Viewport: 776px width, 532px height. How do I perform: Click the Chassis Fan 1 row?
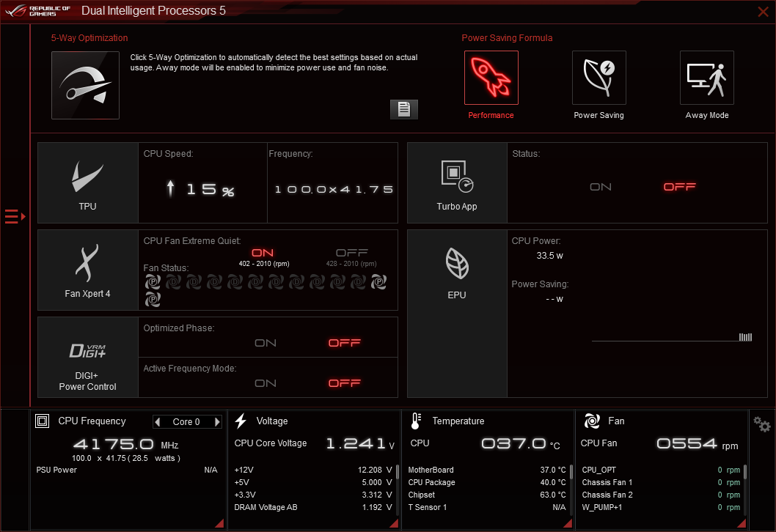pos(661,482)
